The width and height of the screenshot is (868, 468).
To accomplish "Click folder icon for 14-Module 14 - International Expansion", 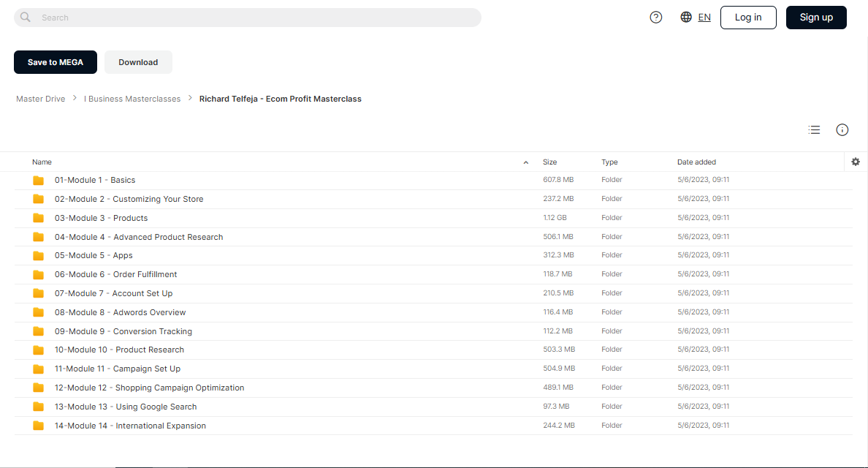I will tap(38, 426).
